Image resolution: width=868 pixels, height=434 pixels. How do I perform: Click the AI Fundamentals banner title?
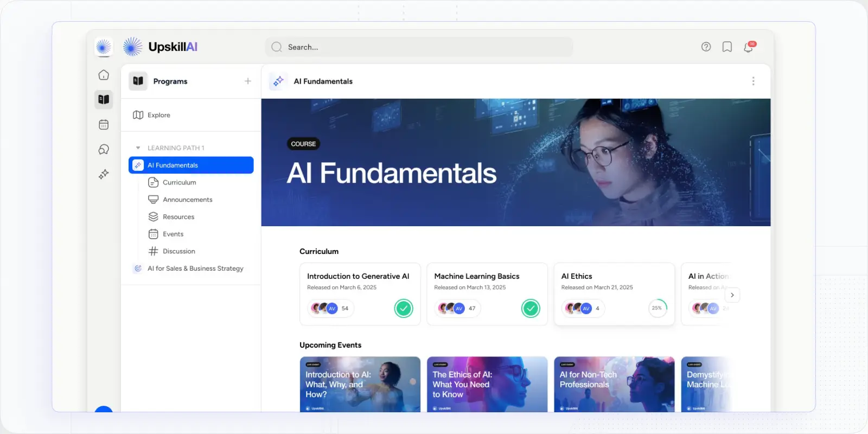(392, 174)
